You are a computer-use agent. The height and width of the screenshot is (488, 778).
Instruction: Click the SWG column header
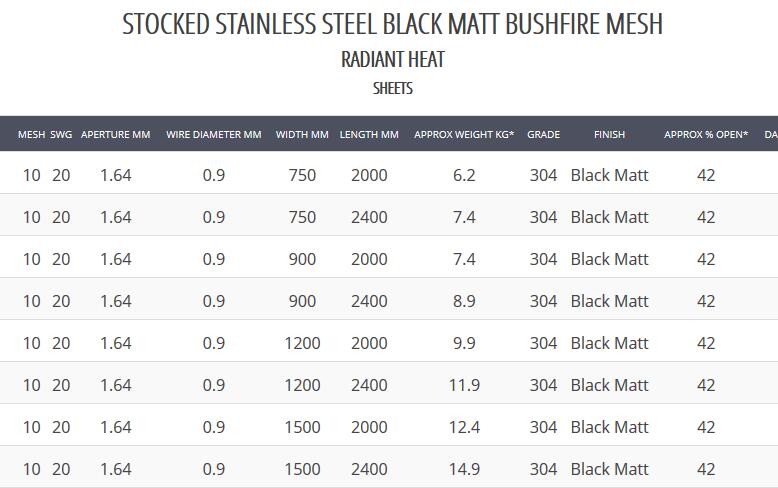click(x=61, y=134)
